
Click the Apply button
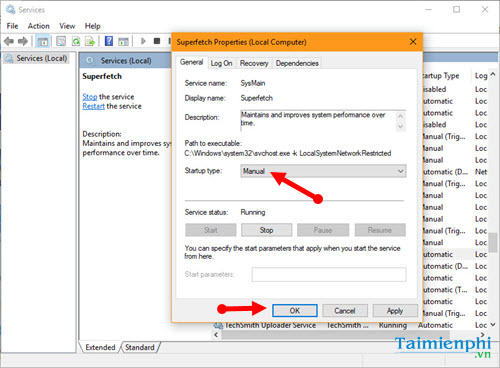[x=395, y=311]
